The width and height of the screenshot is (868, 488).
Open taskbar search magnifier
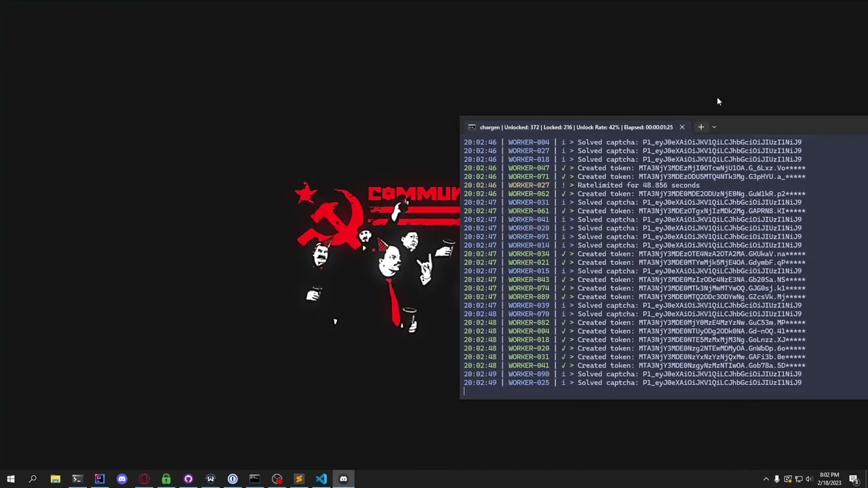click(x=33, y=479)
